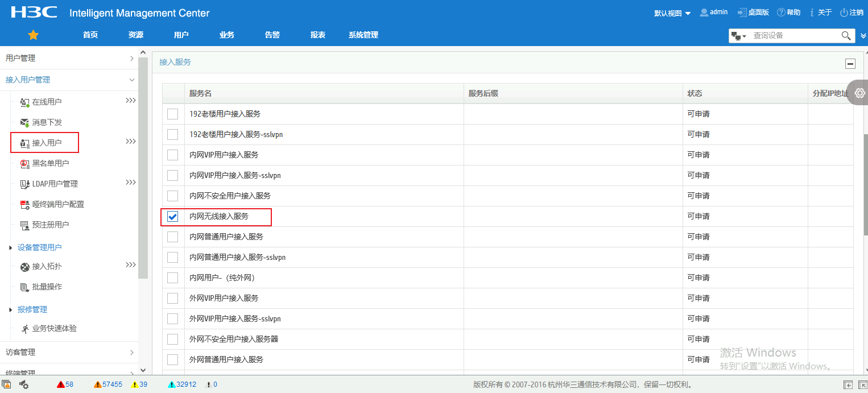The height and width of the screenshot is (393, 868).
Task: Open 接入用户 in sidebar
Action: click(47, 143)
